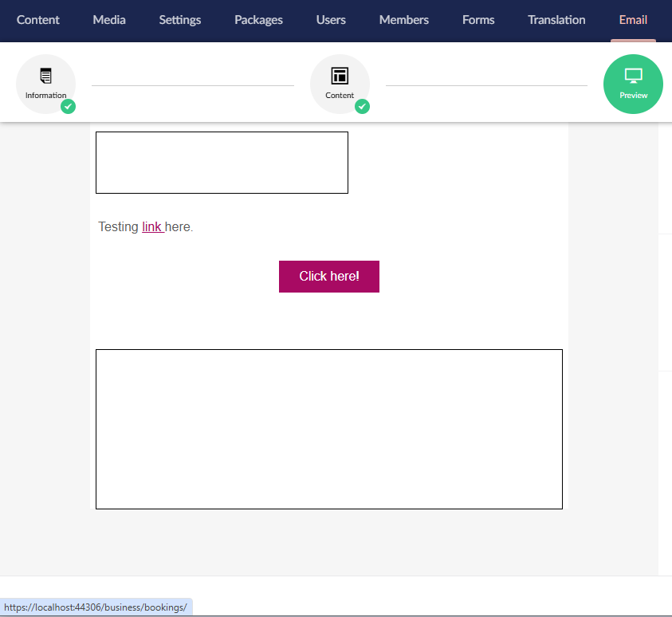Navigate to the Users section

pos(331,20)
